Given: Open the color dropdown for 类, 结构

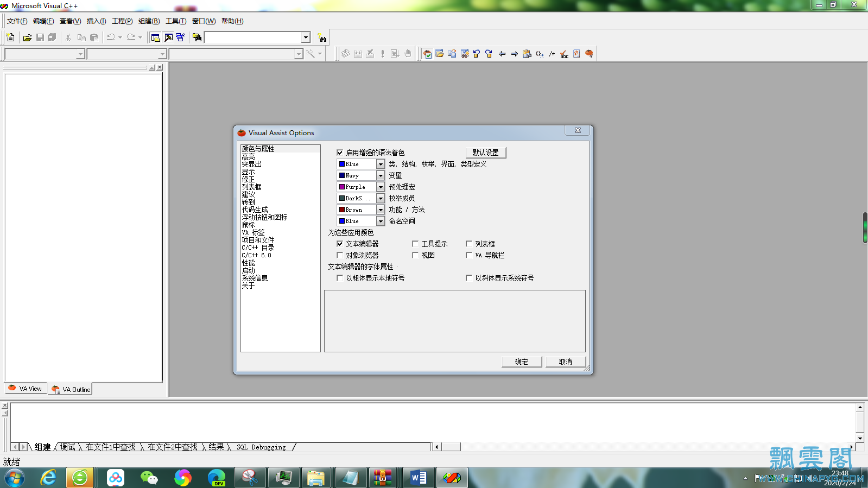Looking at the screenshot, I should coord(381,164).
